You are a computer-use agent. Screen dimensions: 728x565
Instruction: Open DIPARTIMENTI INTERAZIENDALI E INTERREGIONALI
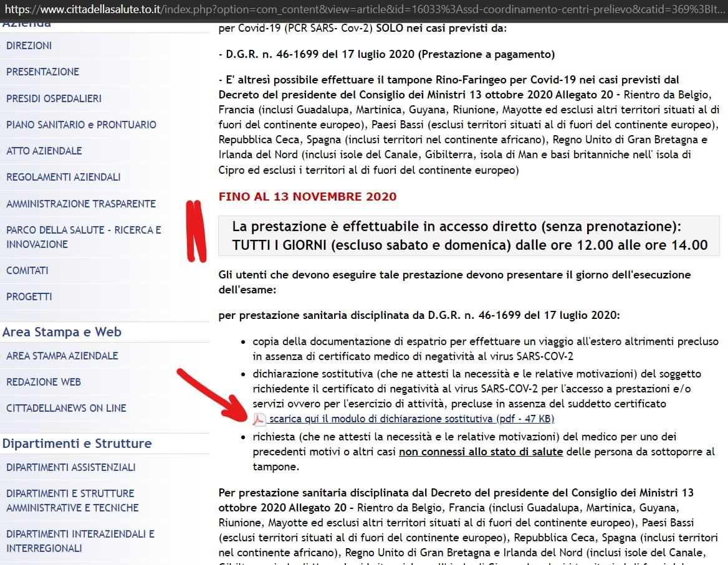[80, 541]
